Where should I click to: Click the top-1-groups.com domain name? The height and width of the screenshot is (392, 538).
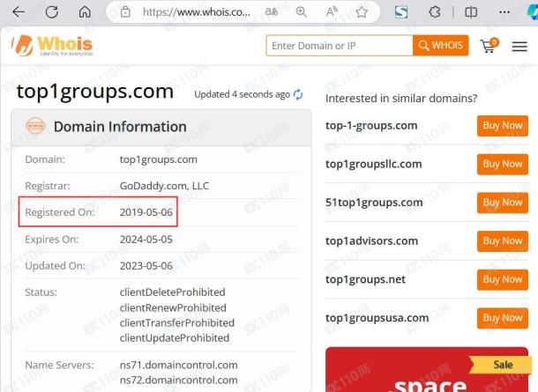371,126
